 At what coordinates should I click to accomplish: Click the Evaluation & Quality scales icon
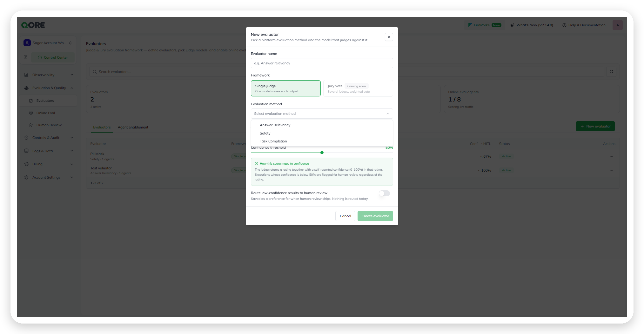(x=26, y=88)
